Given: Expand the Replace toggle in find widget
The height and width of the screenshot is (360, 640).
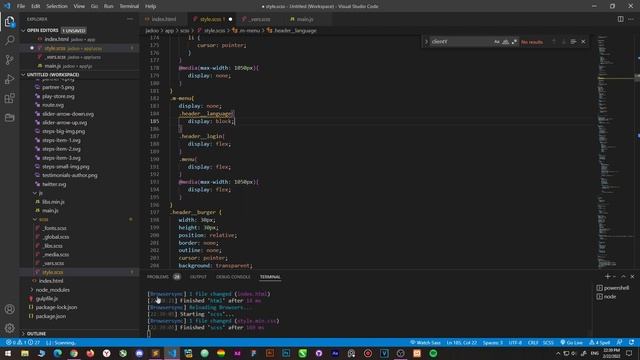Looking at the screenshot, I should [x=426, y=42].
